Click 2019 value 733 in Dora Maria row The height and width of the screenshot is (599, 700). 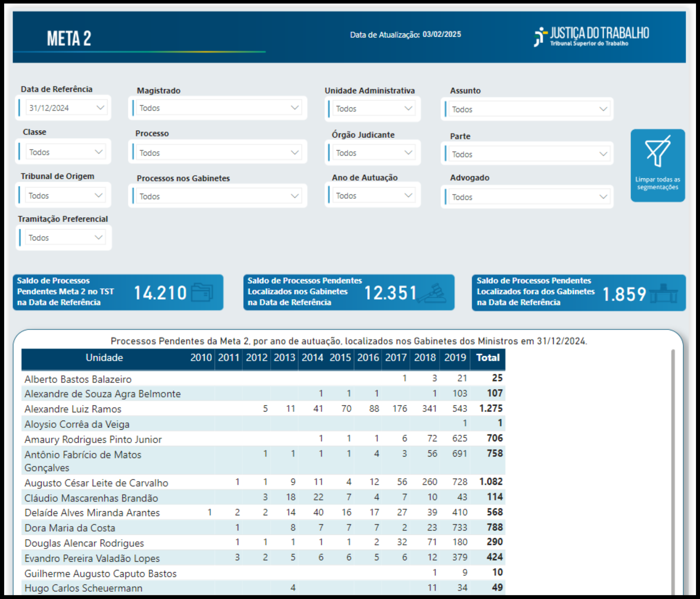pos(460,527)
